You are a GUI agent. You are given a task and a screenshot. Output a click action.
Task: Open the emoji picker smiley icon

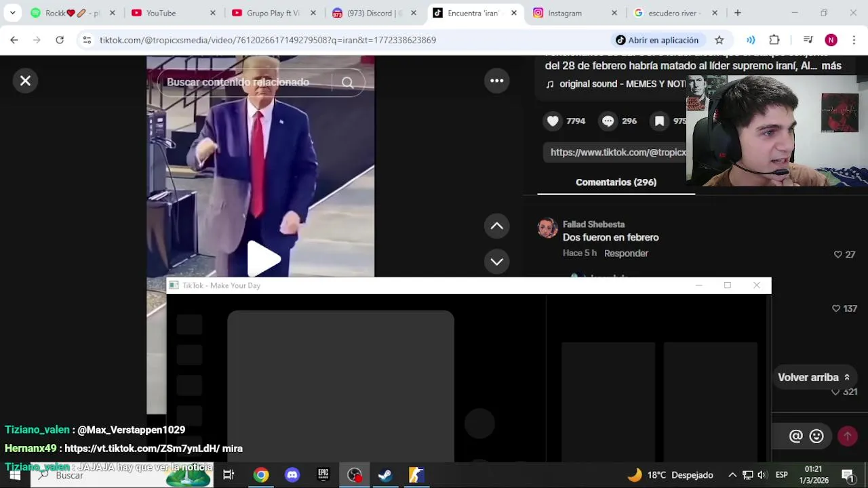(x=816, y=436)
